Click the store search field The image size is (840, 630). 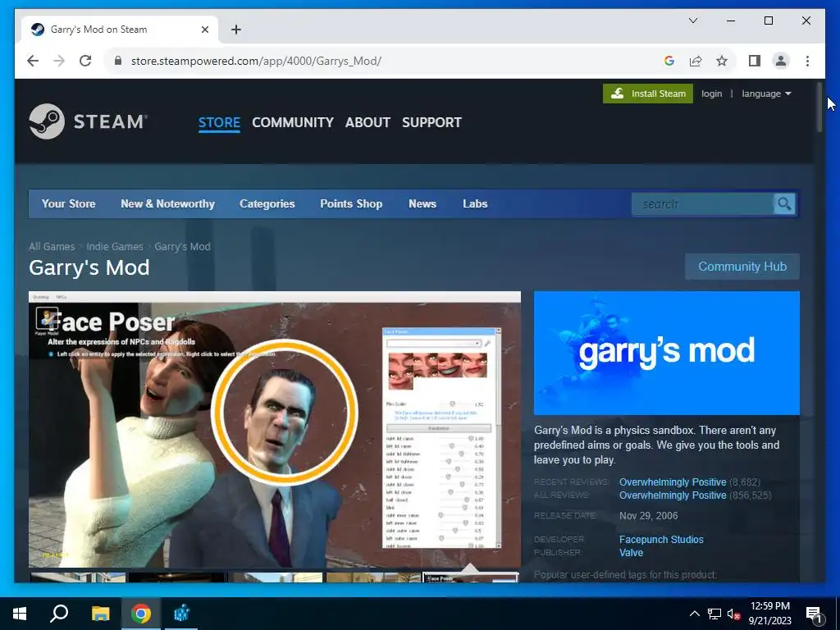click(x=702, y=204)
